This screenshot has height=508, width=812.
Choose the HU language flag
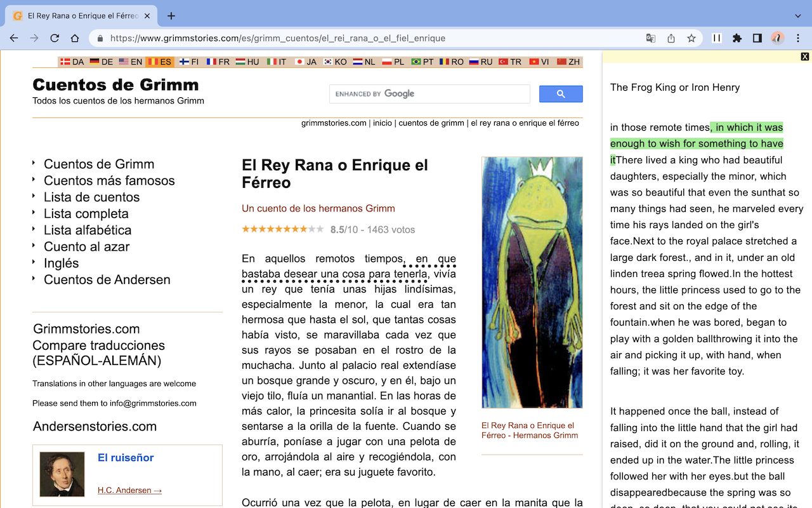point(247,62)
